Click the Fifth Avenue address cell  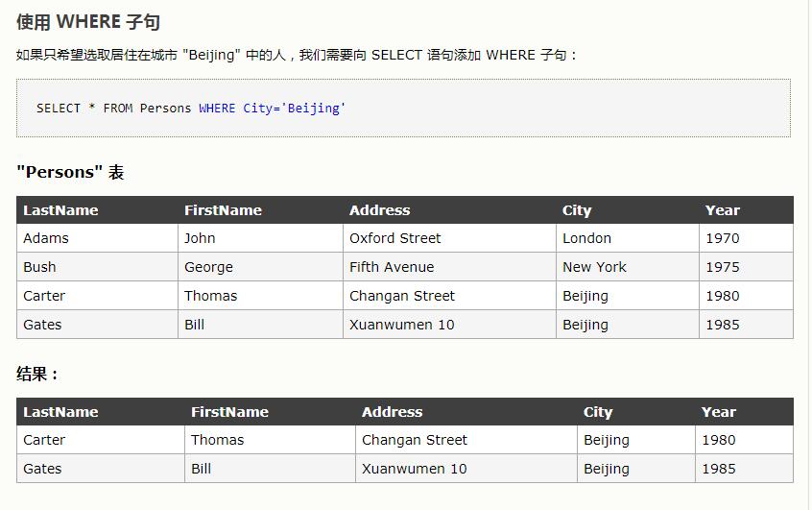pyautogui.click(x=392, y=267)
